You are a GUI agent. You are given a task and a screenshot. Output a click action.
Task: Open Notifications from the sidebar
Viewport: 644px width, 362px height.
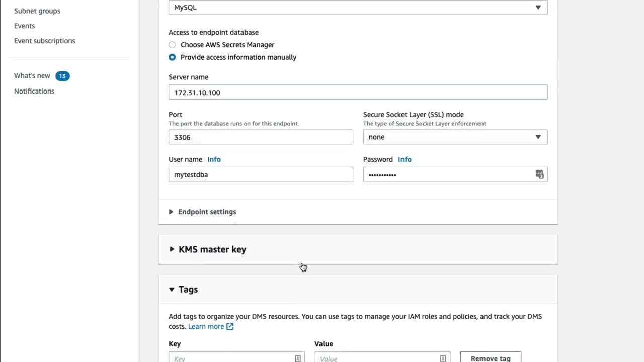34,91
